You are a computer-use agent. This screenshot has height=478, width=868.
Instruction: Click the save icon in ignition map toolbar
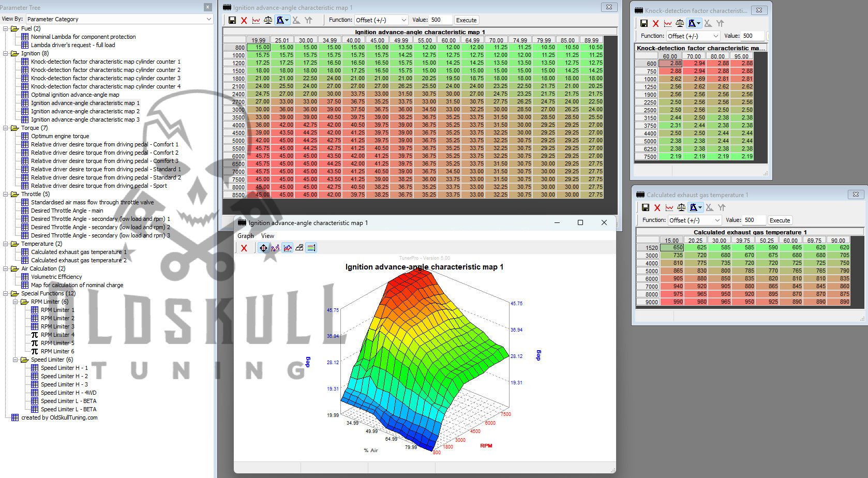(232, 20)
